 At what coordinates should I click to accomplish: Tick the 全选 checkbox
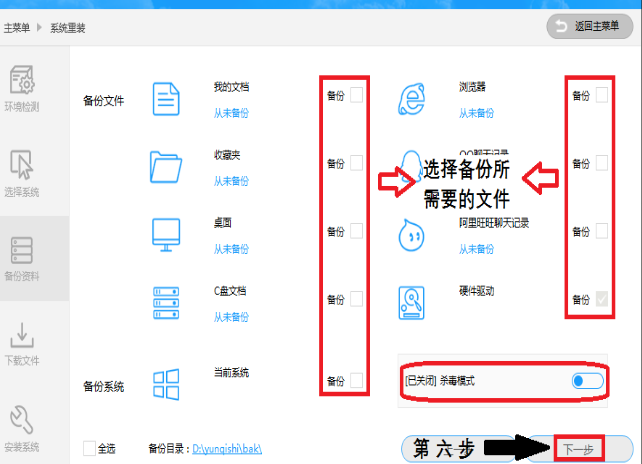tap(89, 448)
